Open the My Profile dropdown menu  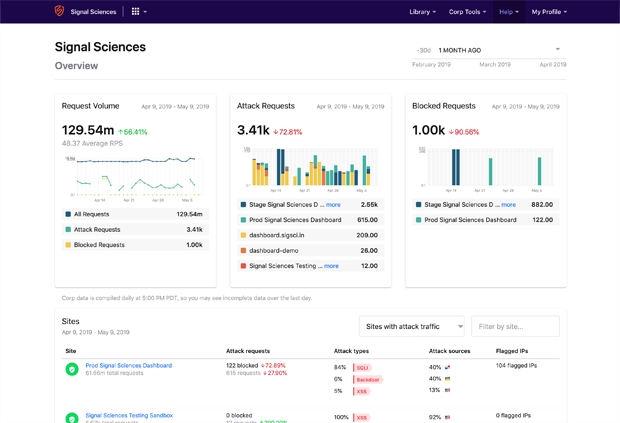pos(548,12)
